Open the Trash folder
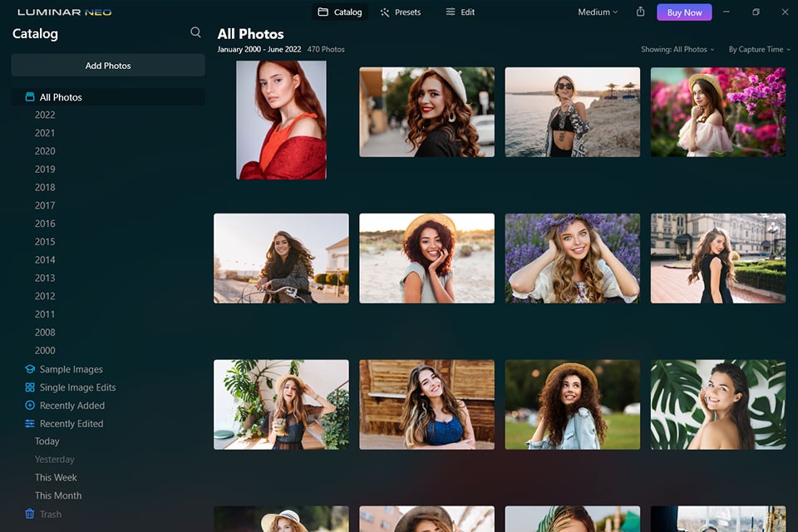The height and width of the screenshot is (532, 798). point(51,515)
